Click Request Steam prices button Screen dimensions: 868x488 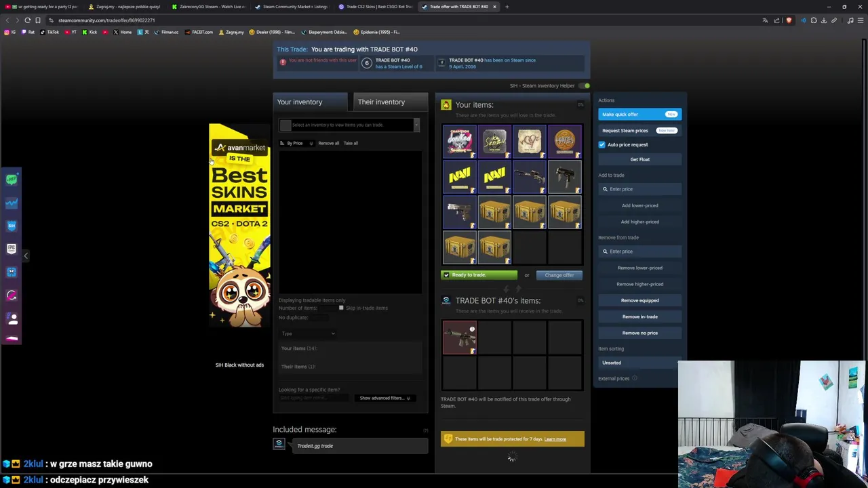(x=639, y=131)
